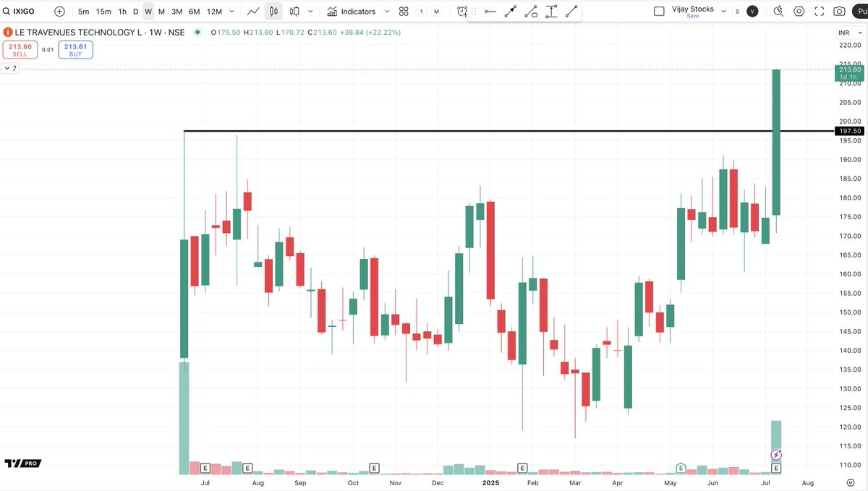Viewport: 868px width, 491px height.
Task: Expand the timeframe interval dropdown
Action: (231, 12)
